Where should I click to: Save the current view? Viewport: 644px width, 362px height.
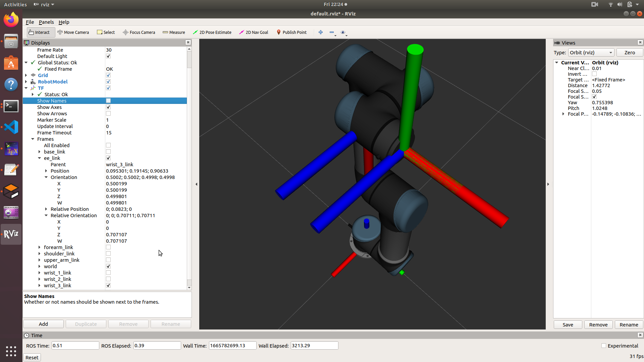[568, 325]
